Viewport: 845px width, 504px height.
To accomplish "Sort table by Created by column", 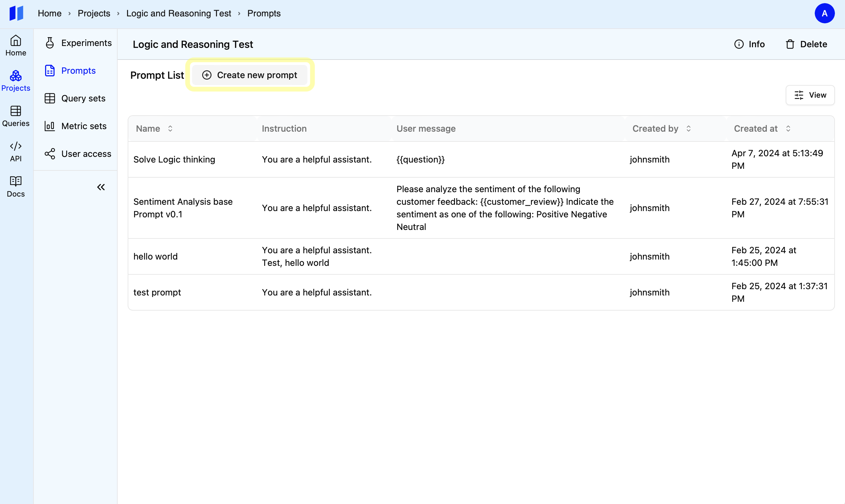I will point(688,129).
